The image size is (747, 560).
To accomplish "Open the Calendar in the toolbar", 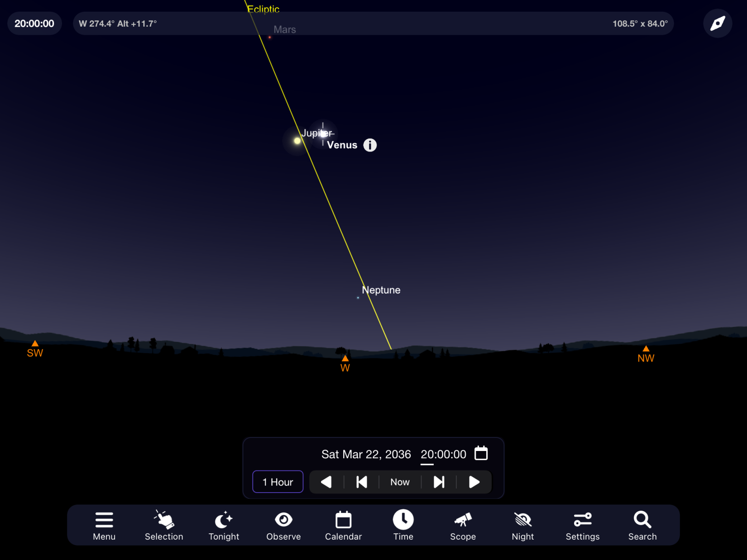I will point(343,526).
